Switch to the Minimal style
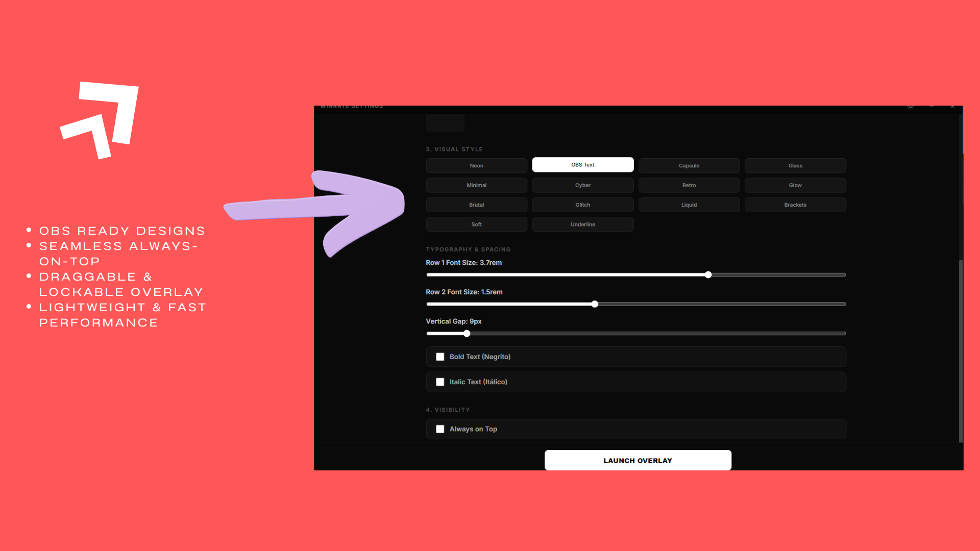980x551 pixels. tap(476, 185)
